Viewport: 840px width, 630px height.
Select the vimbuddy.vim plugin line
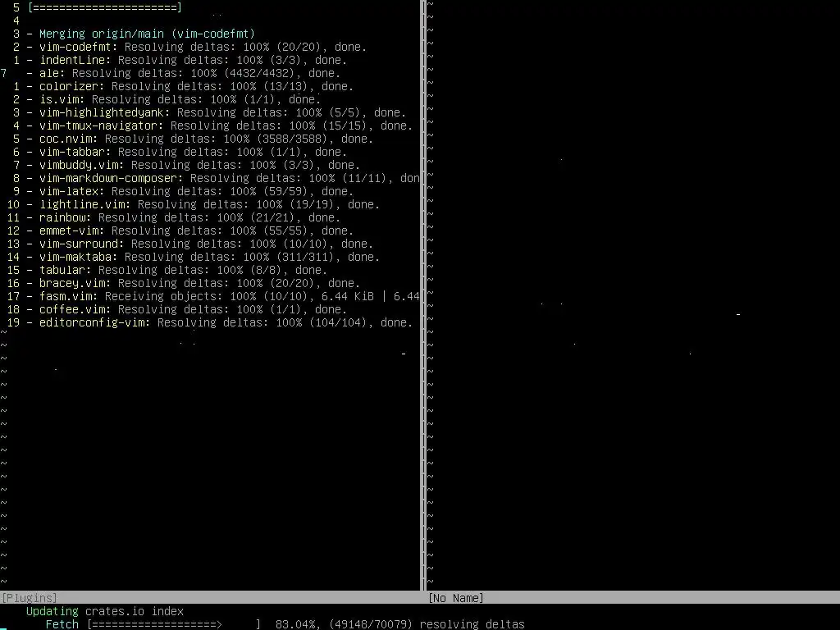(193, 165)
